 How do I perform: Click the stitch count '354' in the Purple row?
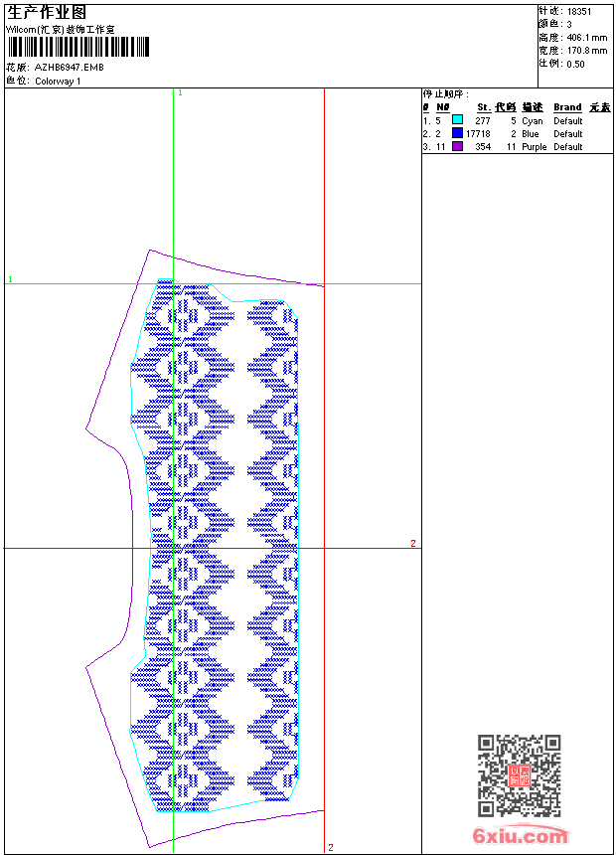[483, 147]
